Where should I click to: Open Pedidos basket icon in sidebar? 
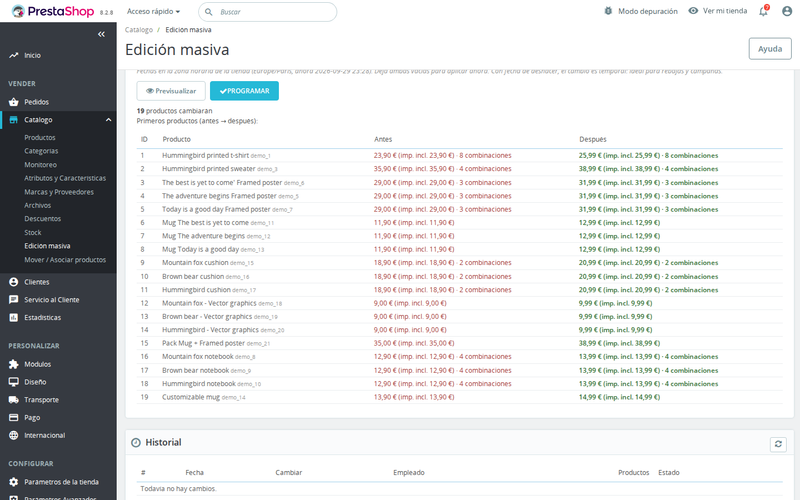tap(13, 102)
